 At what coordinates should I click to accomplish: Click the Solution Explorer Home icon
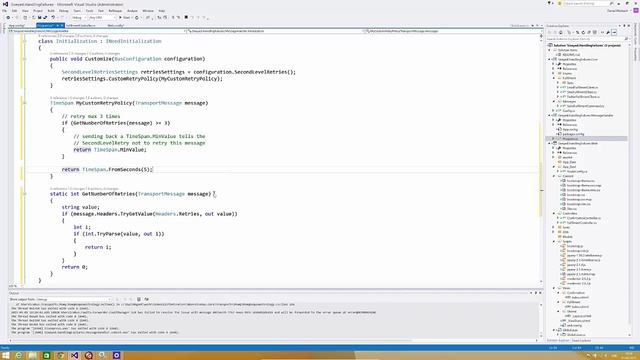pos(560,32)
